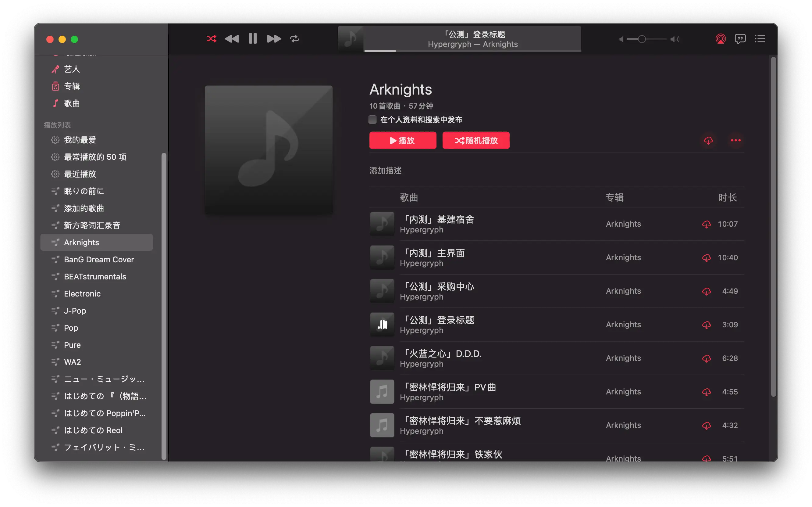Open the 我的最爱 smart playlist

pos(97,140)
